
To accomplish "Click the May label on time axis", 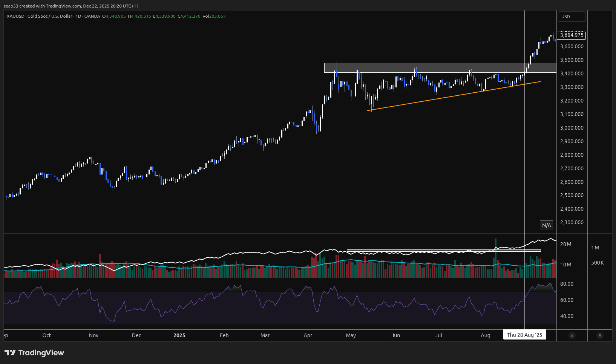I will (351, 335).
